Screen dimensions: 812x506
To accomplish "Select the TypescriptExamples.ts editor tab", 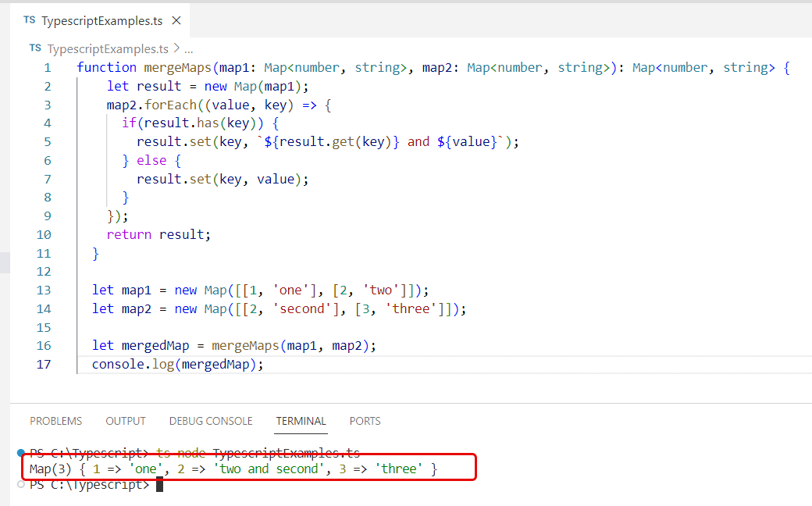I will [100, 21].
